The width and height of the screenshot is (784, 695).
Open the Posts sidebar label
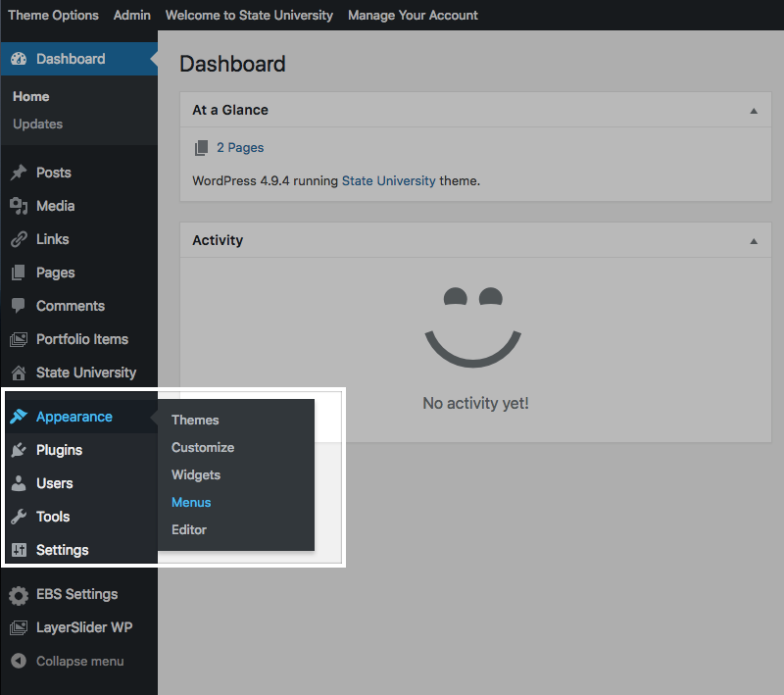[54, 173]
